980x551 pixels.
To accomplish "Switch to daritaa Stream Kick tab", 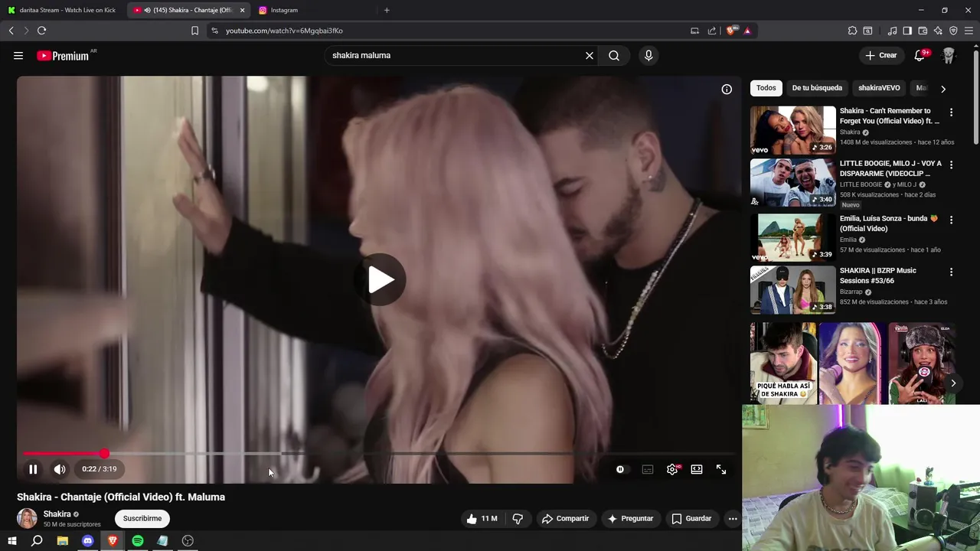I will [63, 10].
